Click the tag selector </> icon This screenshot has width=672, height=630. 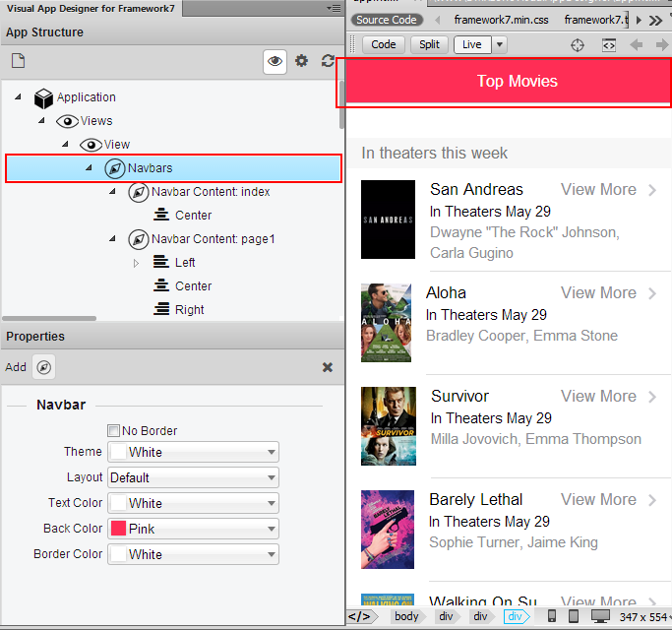coord(361,616)
